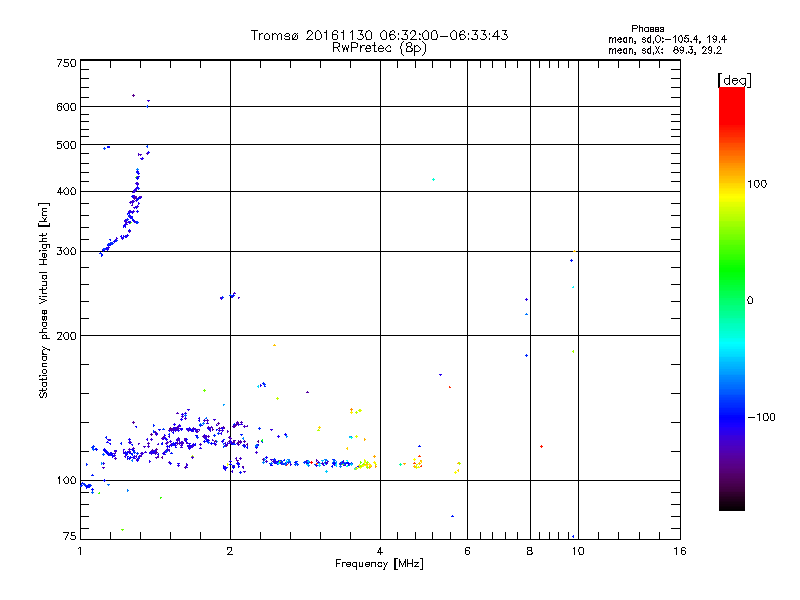
Task: Click the red data point just right of 8 MHz
Action: point(541,446)
